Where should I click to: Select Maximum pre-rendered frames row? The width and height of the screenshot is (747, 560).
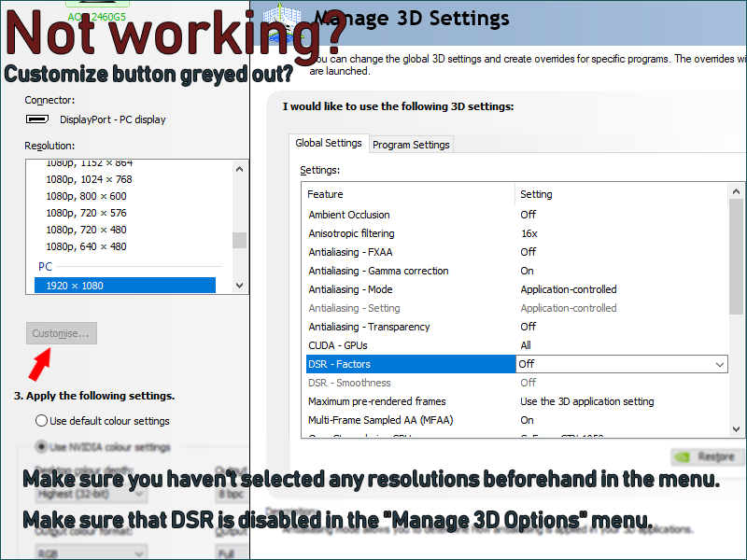516,401
